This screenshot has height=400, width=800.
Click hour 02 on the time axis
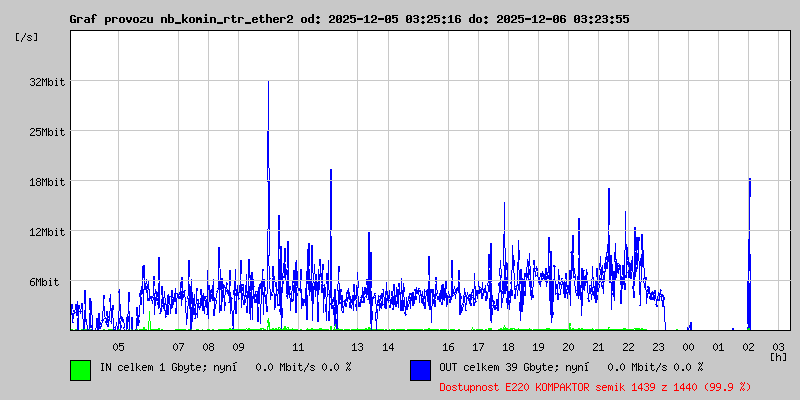[x=748, y=346]
